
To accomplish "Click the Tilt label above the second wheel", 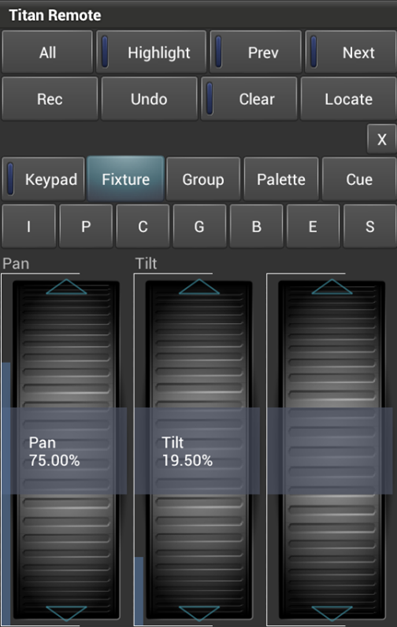I will pyautogui.click(x=146, y=264).
